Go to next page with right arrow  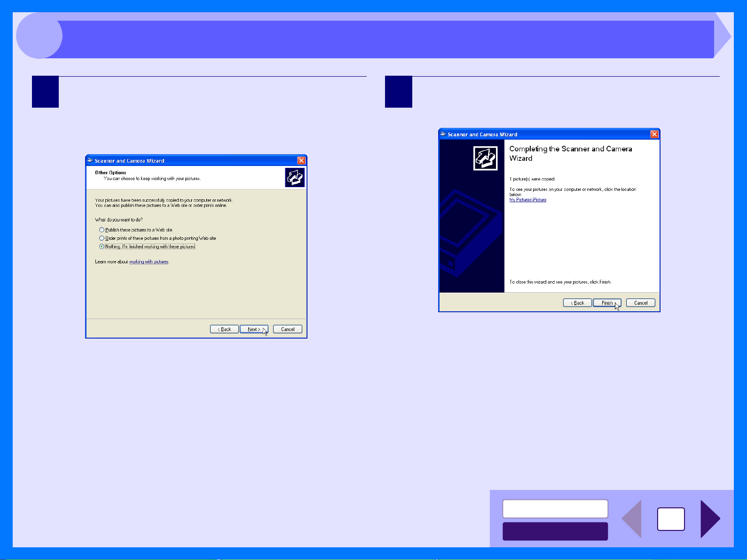pyautogui.click(x=710, y=519)
